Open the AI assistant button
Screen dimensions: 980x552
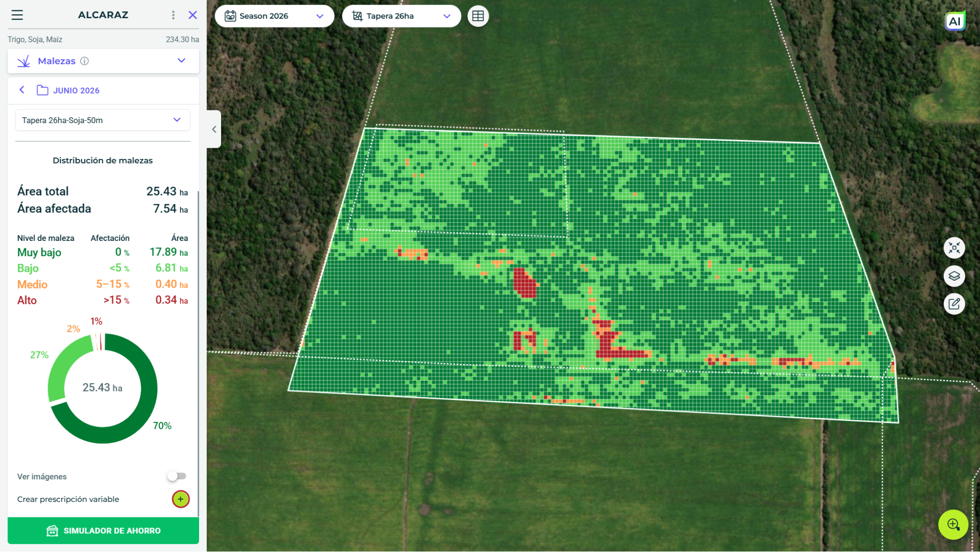pos(955,21)
